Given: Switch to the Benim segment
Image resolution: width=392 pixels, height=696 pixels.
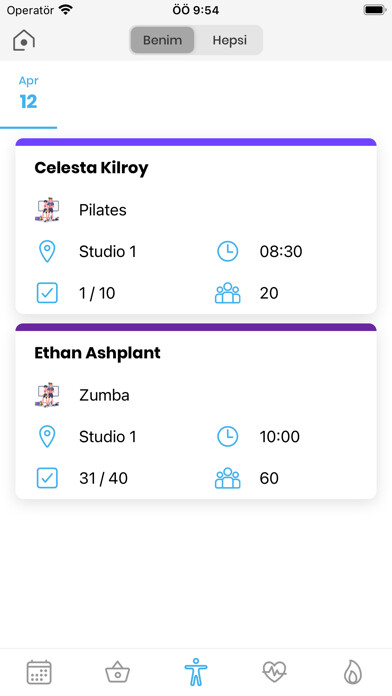Looking at the screenshot, I should pyautogui.click(x=162, y=40).
